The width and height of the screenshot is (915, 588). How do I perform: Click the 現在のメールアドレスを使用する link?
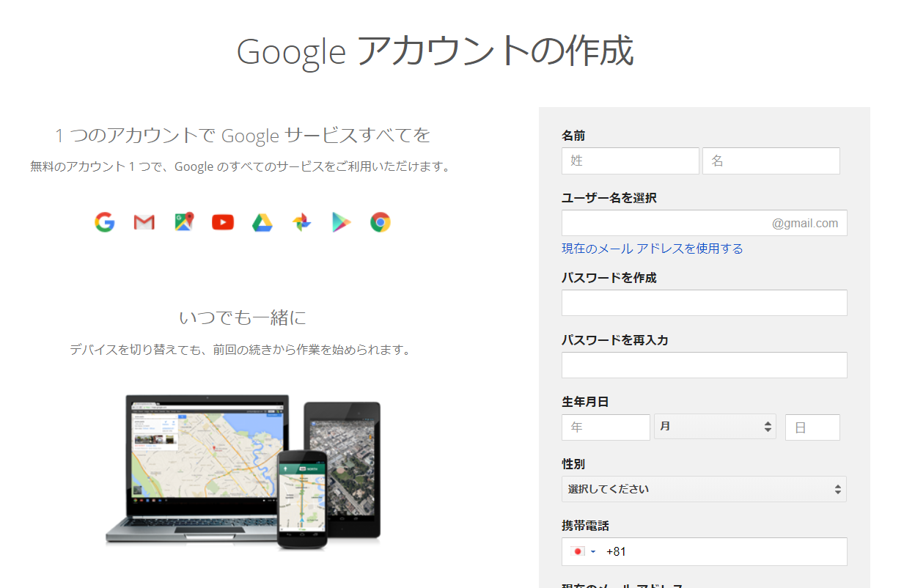pos(652,249)
